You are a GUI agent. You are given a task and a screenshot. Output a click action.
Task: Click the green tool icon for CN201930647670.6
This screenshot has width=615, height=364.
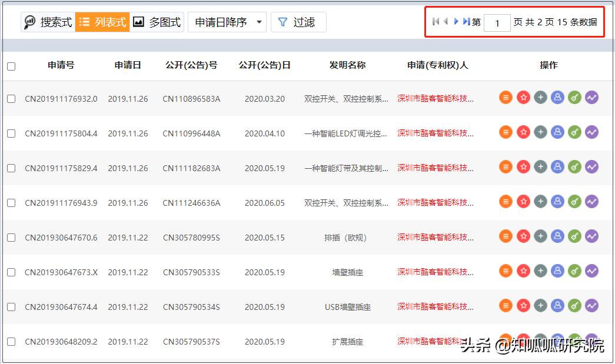tap(574, 236)
